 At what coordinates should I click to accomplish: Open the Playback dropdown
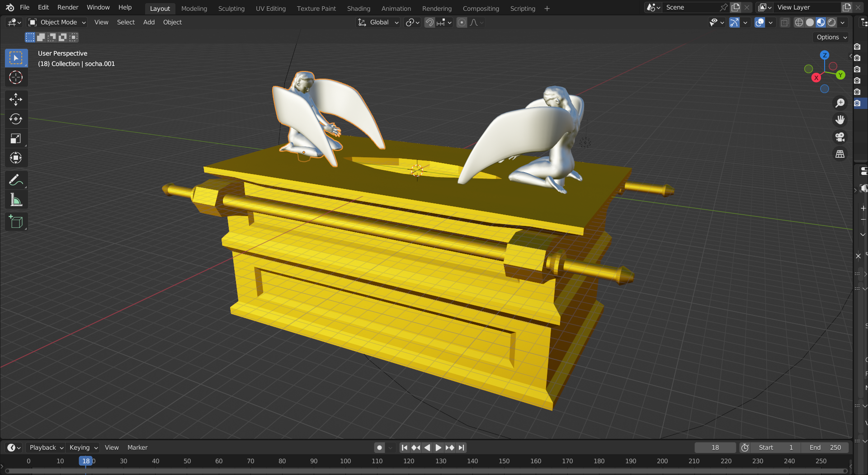46,447
